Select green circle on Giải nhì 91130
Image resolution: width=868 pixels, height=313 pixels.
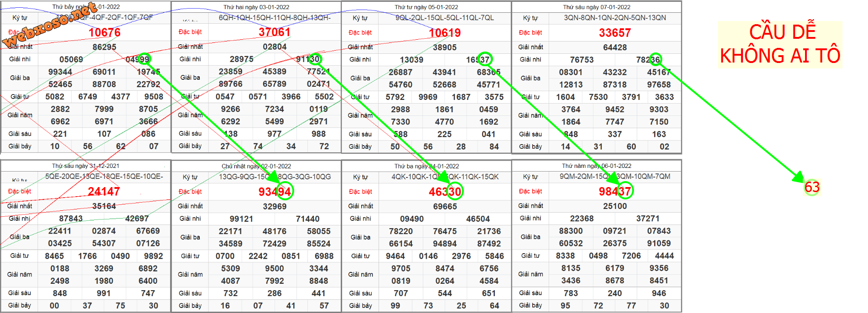pyautogui.click(x=315, y=59)
